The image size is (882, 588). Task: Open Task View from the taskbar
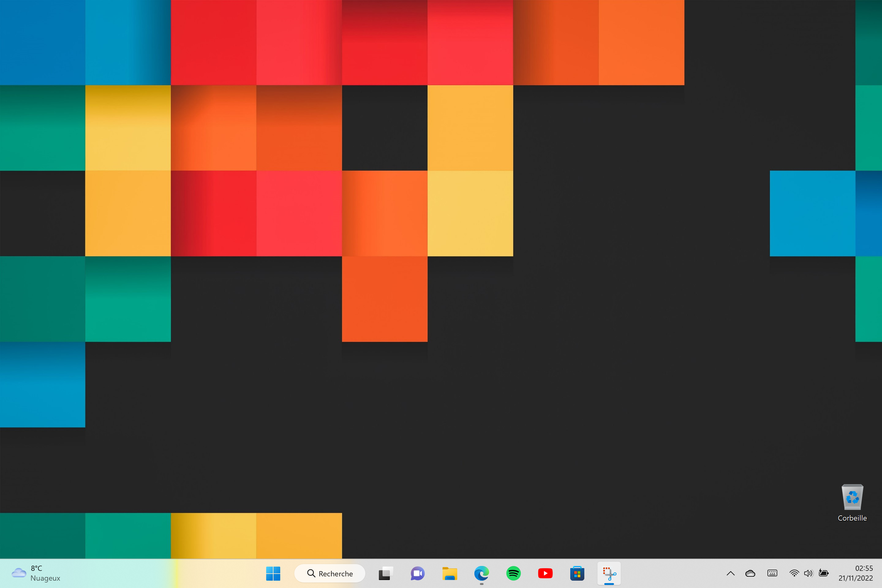[385, 573]
